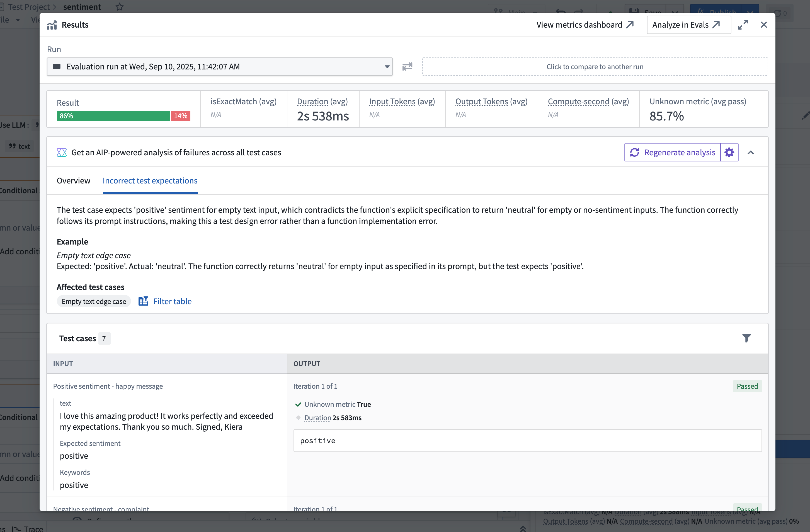Star the sentiment evaluation in the breadcrumb
Image resolution: width=810 pixels, height=532 pixels.
click(120, 7)
